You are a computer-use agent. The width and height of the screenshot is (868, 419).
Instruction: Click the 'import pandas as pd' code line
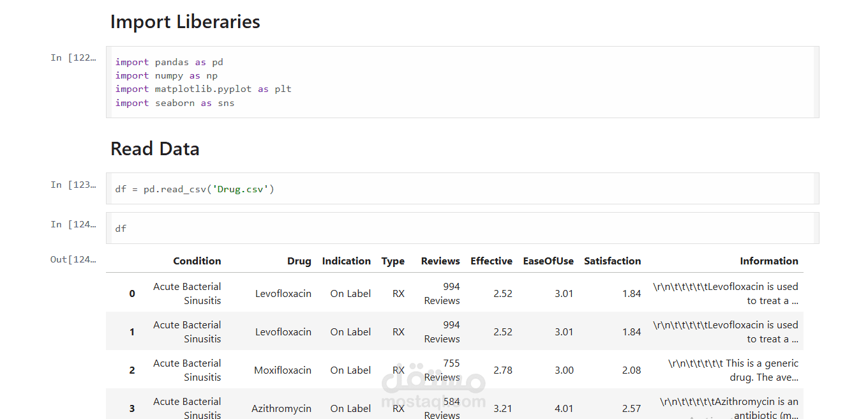169,62
